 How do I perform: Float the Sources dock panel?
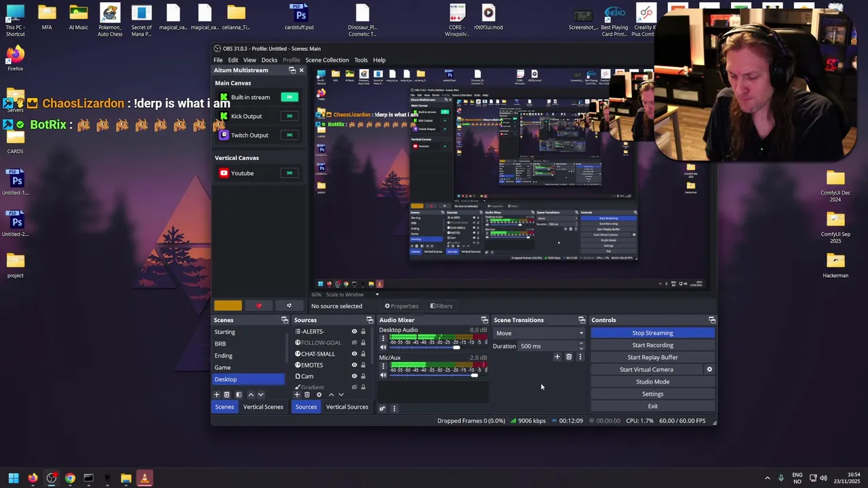click(x=370, y=320)
